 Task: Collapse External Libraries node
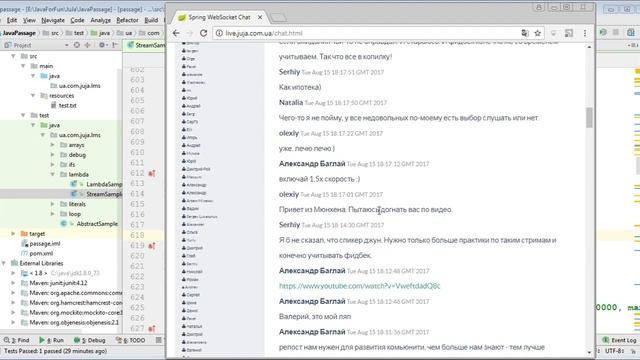pyautogui.click(x=4, y=263)
